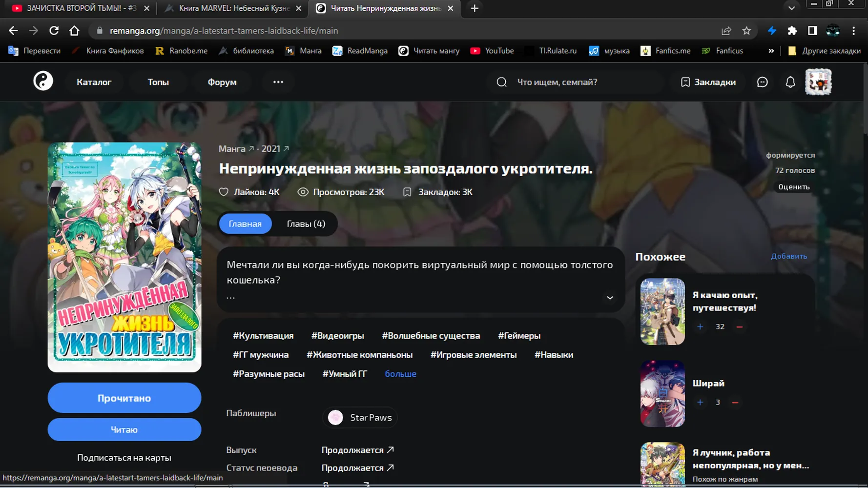Open Закладки bookmarks

tap(708, 82)
